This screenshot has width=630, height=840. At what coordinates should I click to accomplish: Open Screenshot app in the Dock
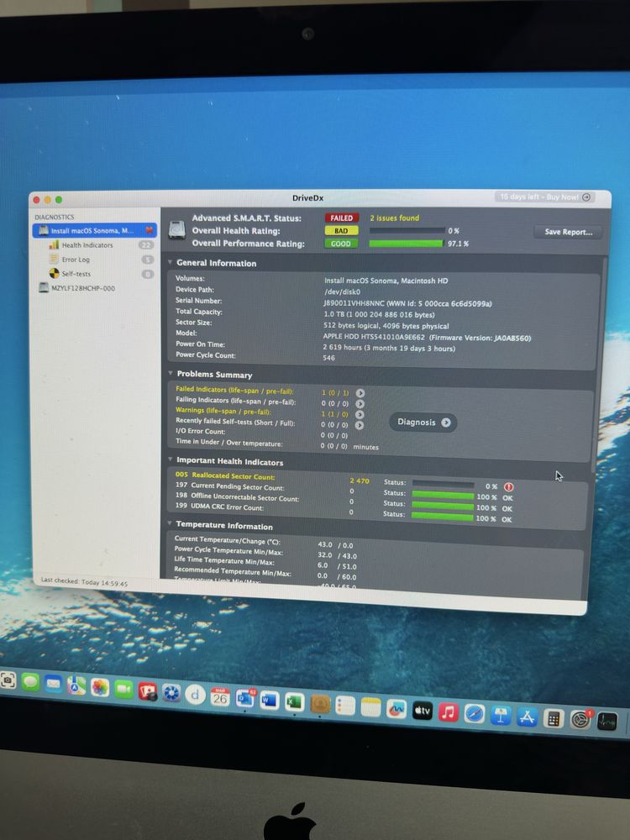click(7, 681)
